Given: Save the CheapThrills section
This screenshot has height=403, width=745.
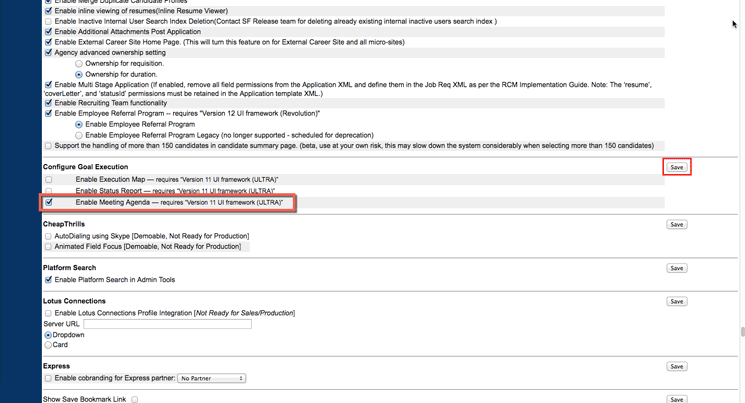Looking at the screenshot, I should click(x=677, y=225).
